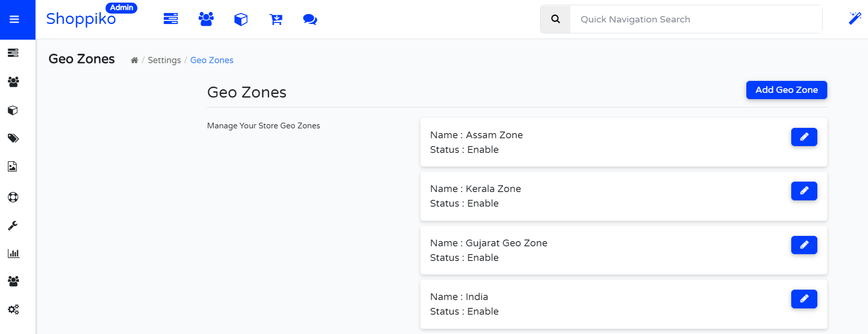Open the bar chart reports icon in sidebar
Image resolution: width=868 pixels, height=334 pixels.
point(13,254)
